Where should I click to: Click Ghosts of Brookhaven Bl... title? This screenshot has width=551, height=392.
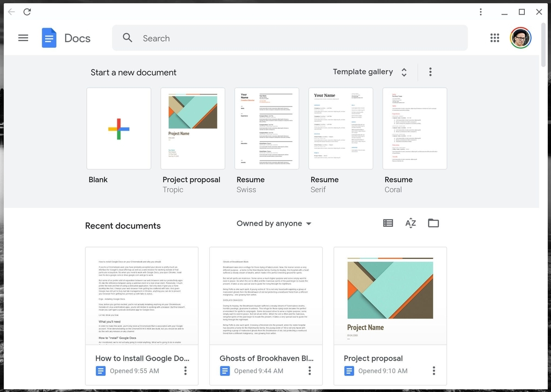click(266, 358)
